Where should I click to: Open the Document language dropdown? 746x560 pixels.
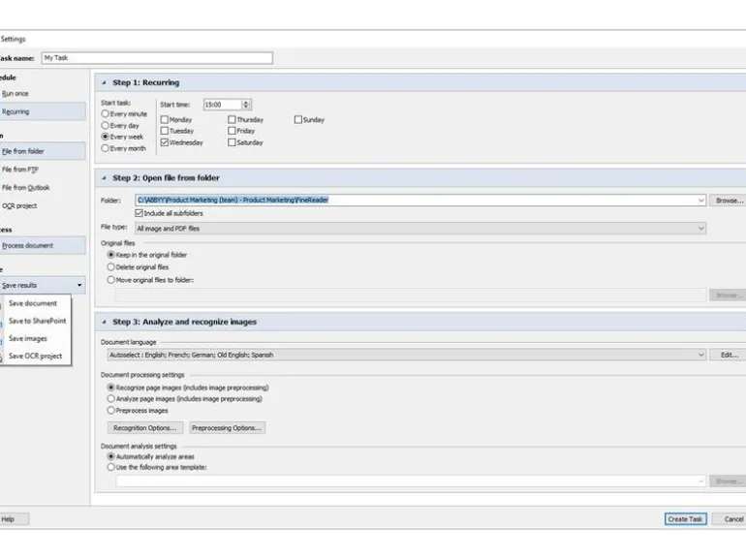700,355
